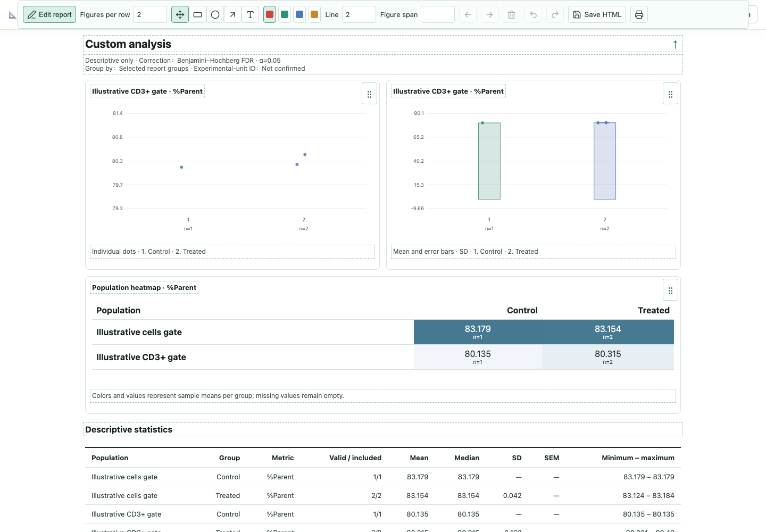Select the rectangle annotation tool
The width and height of the screenshot is (766, 532).
pos(198,14)
